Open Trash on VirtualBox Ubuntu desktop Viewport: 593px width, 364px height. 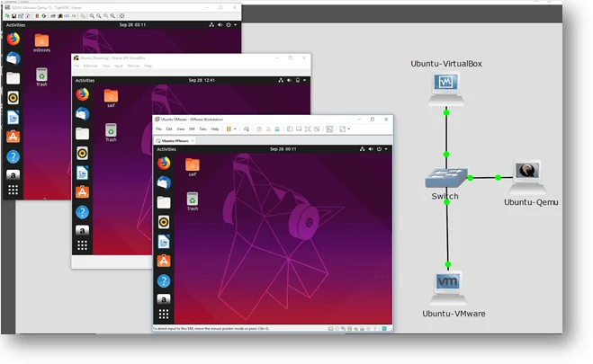(111, 132)
